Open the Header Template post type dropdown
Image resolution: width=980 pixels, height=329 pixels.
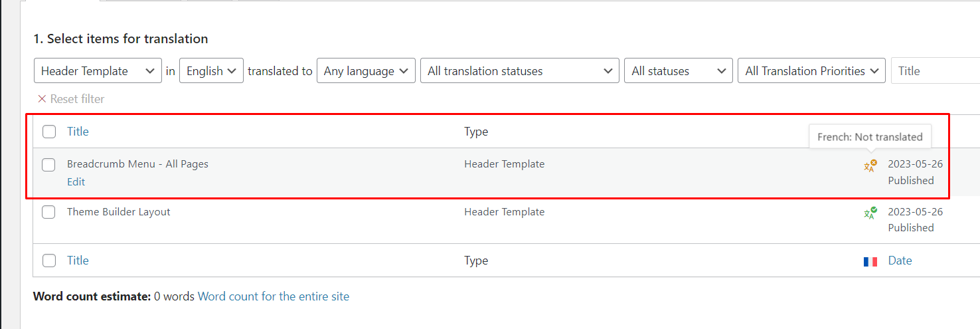click(x=98, y=71)
